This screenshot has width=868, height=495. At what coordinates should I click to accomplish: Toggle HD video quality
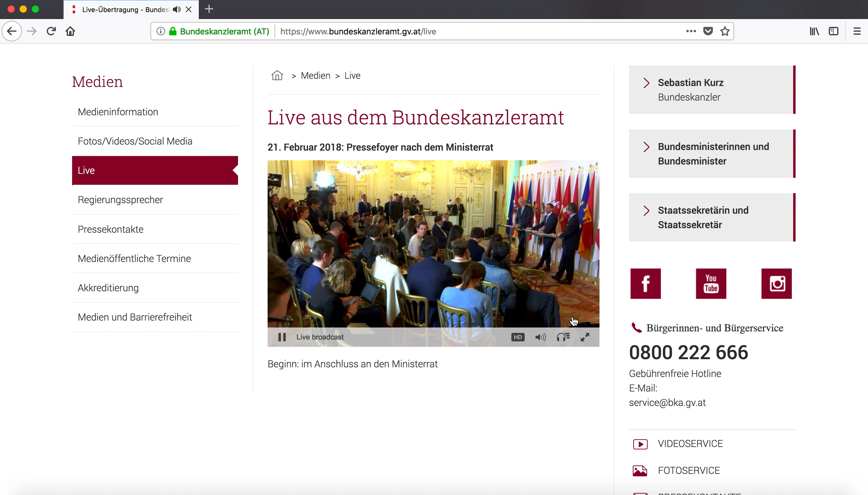[518, 337]
